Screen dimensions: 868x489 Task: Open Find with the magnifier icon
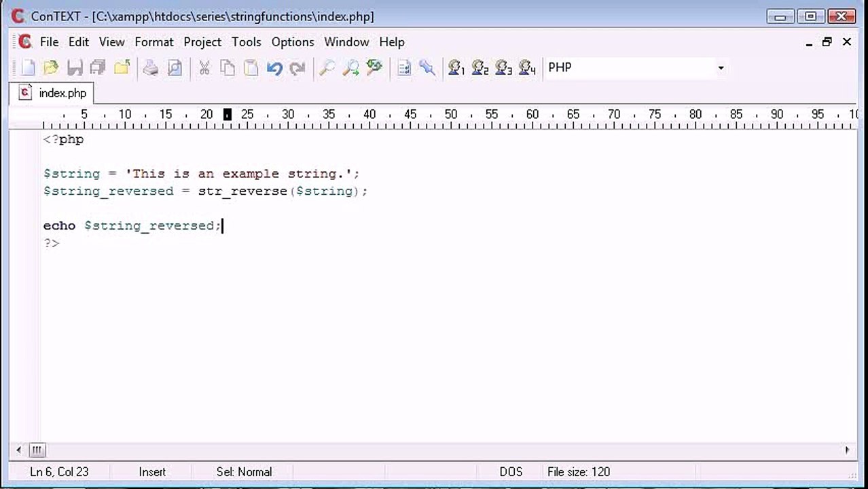pyautogui.click(x=327, y=67)
